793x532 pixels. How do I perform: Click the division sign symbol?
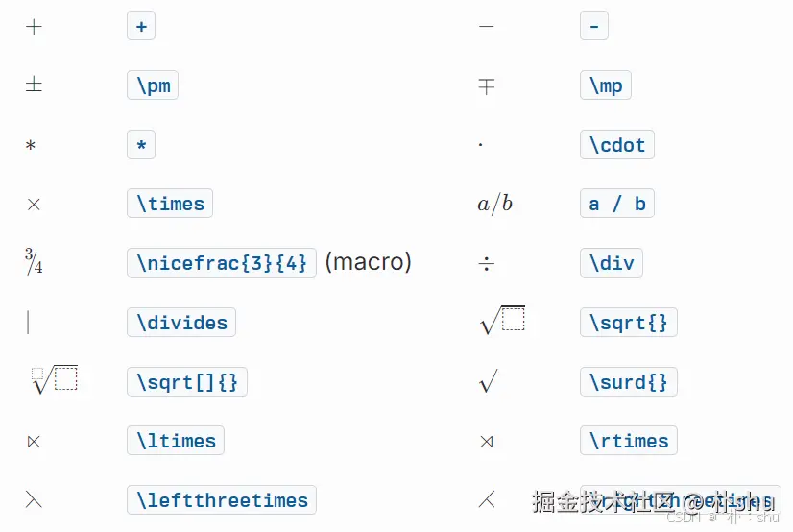[487, 263]
